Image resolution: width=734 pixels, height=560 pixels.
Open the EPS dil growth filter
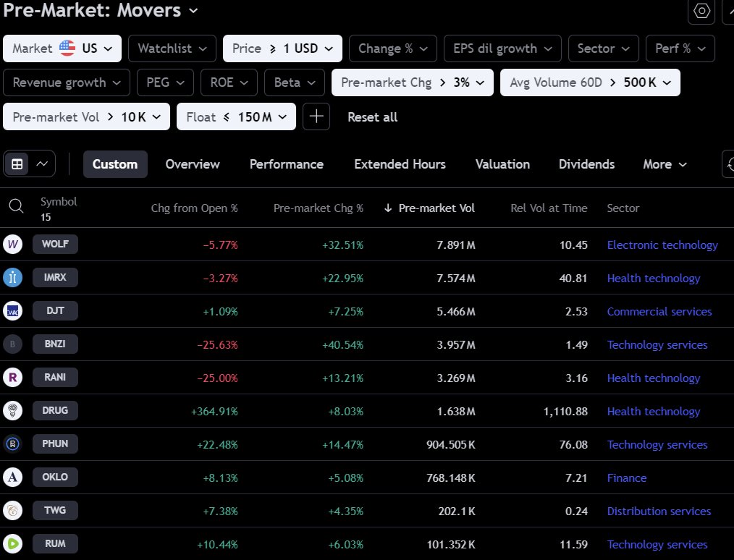[502, 48]
